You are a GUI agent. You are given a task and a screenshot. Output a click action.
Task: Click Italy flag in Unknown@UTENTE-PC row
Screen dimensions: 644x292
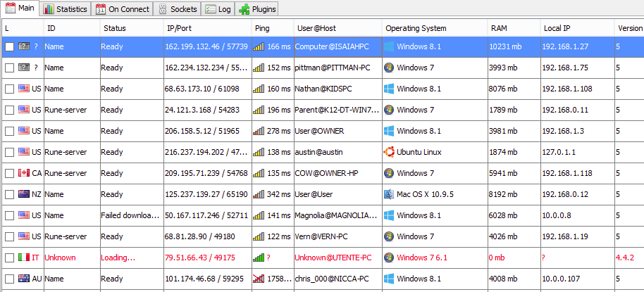coord(24,258)
